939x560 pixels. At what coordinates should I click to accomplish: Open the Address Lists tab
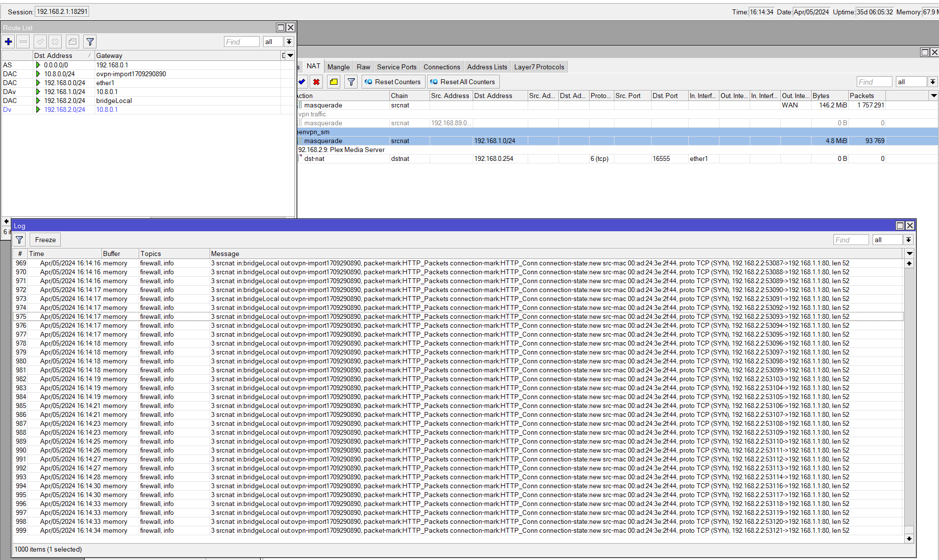pos(487,67)
